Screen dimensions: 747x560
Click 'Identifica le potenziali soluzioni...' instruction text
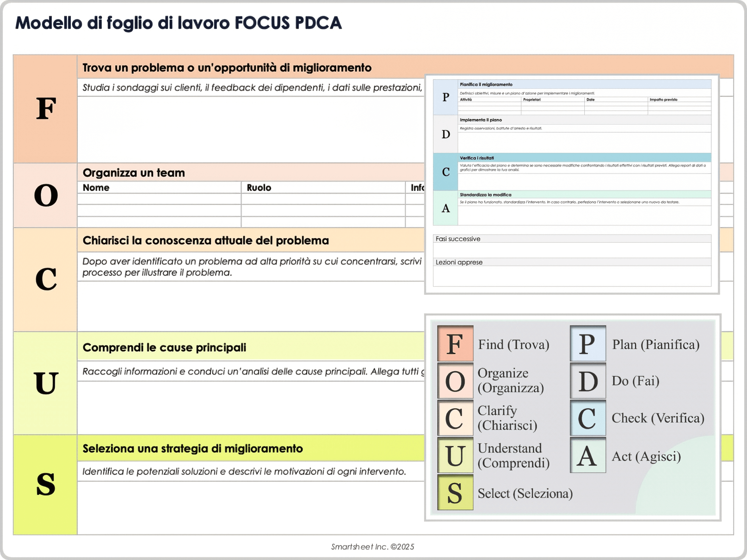tap(244, 471)
